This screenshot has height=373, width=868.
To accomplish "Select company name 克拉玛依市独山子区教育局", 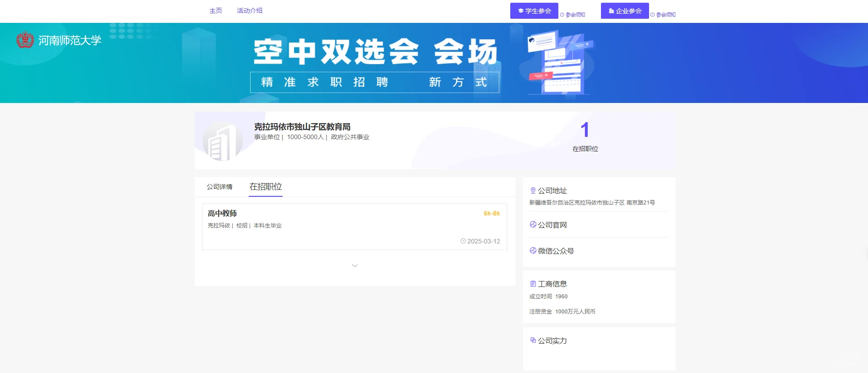I will 302,127.
